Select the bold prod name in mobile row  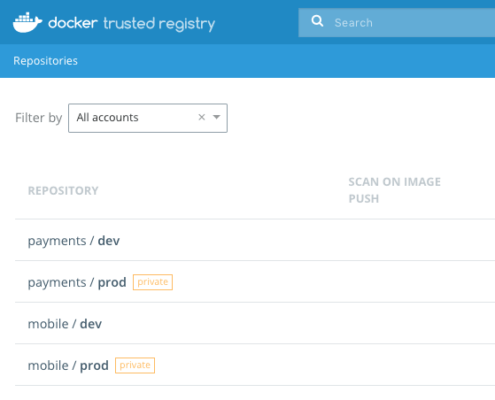pos(94,366)
